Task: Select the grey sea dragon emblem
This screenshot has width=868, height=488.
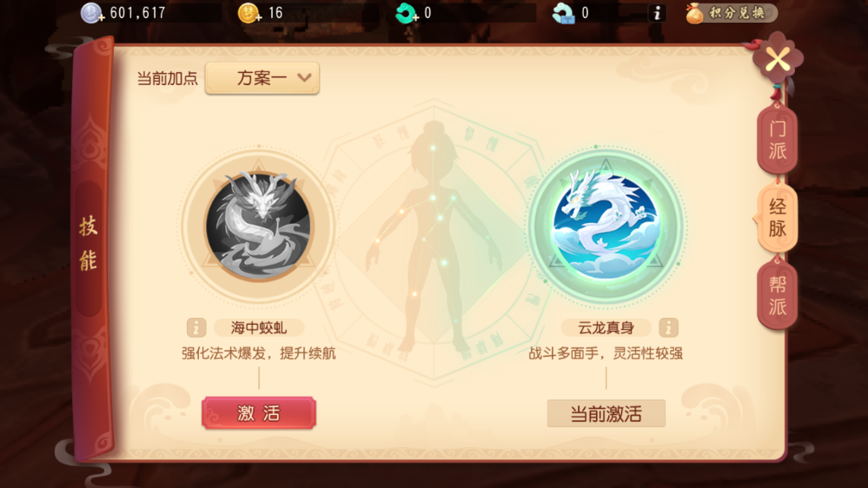Action: click(x=258, y=225)
